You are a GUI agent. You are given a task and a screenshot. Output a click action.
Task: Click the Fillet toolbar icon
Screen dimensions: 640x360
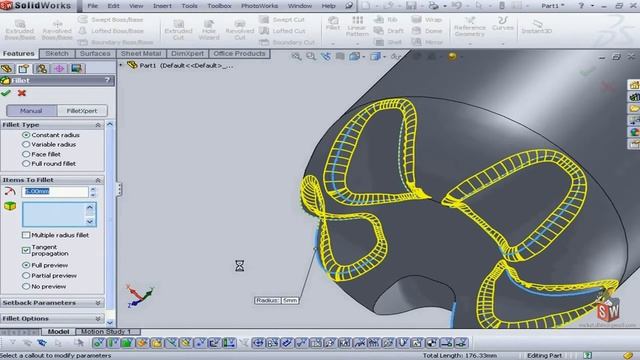(x=333, y=23)
